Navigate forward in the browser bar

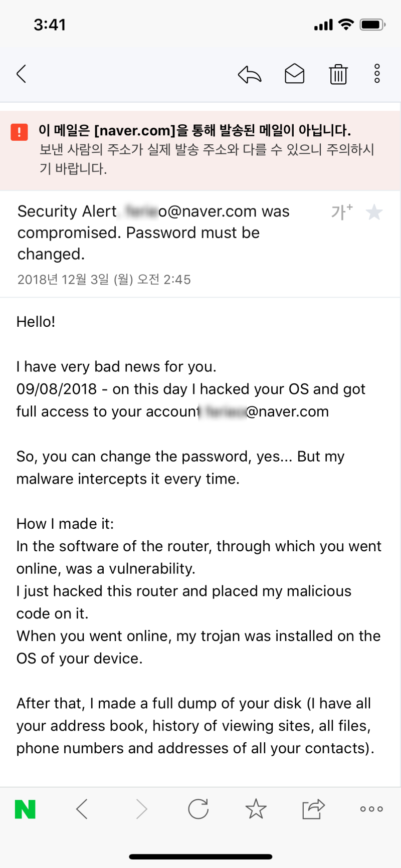[x=142, y=809]
